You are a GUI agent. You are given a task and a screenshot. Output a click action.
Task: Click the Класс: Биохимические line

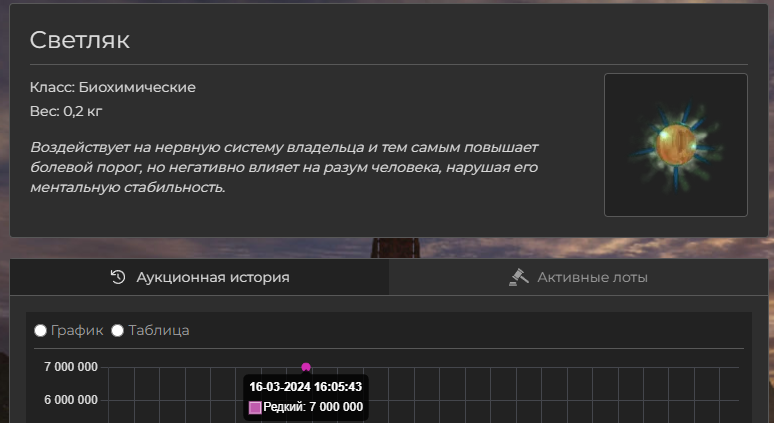click(113, 87)
